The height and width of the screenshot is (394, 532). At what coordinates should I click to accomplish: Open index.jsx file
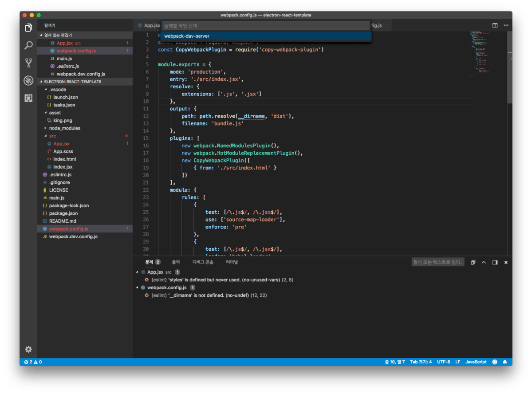pyautogui.click(x=85, y=167)
